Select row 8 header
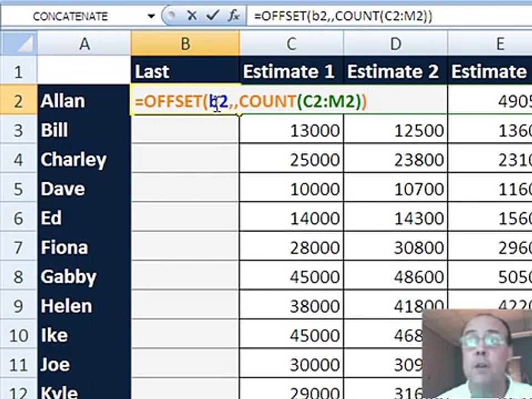 click(x=19, y=277)
